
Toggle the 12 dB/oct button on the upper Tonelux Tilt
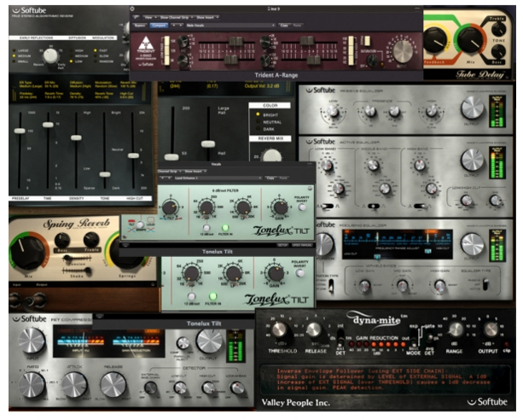206,228
